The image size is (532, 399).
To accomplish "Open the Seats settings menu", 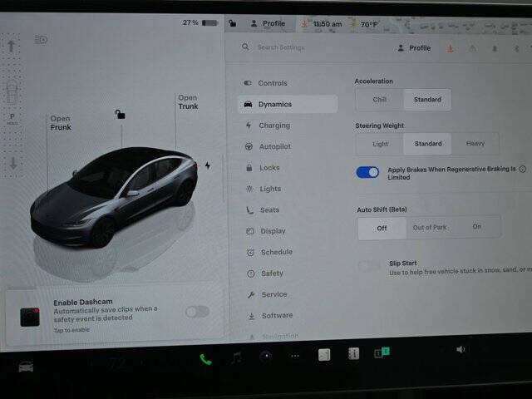I will [288, 210].
